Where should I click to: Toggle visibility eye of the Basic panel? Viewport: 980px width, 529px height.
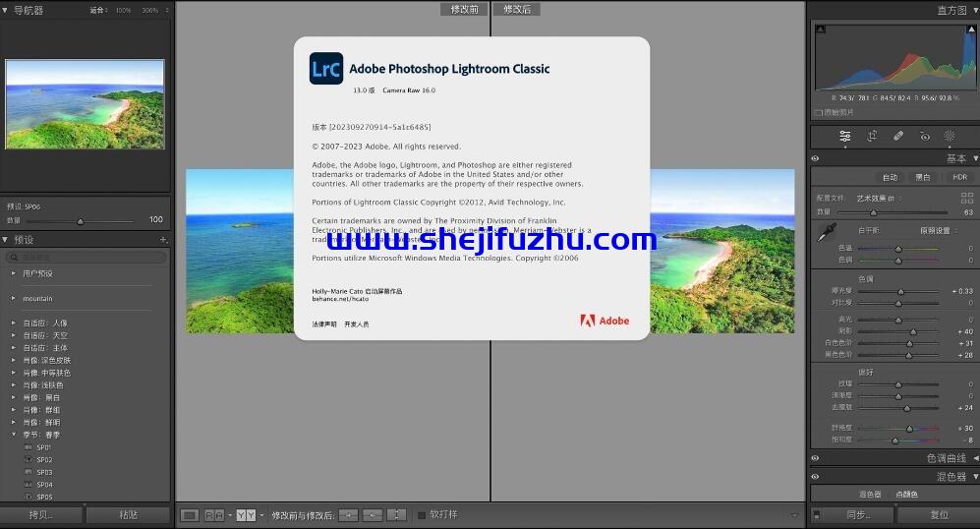(x=815, y=159)
